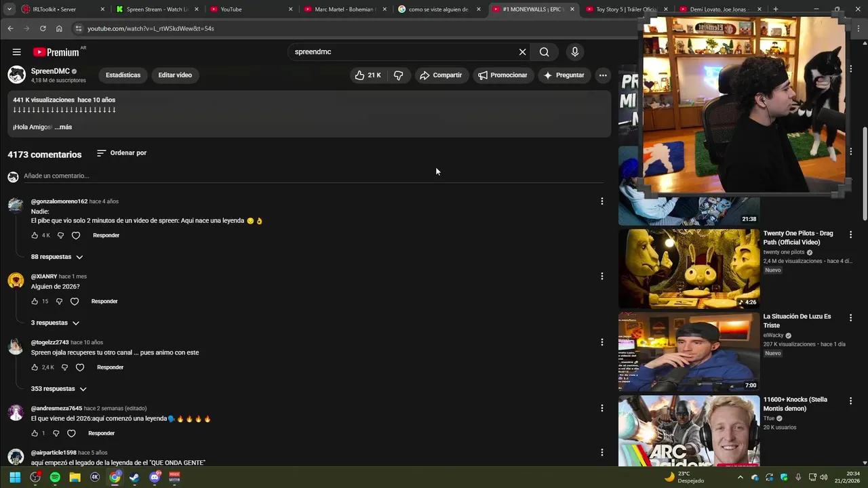Switch to Toy Story 5 Tráiler tab
Screen dimensions: 868x488
click(626, 9)
